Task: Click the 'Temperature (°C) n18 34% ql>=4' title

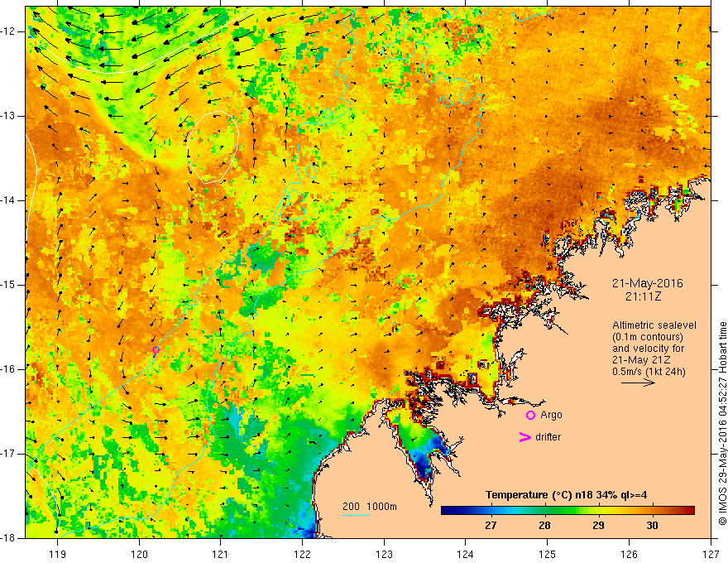Action: point(567,495)
